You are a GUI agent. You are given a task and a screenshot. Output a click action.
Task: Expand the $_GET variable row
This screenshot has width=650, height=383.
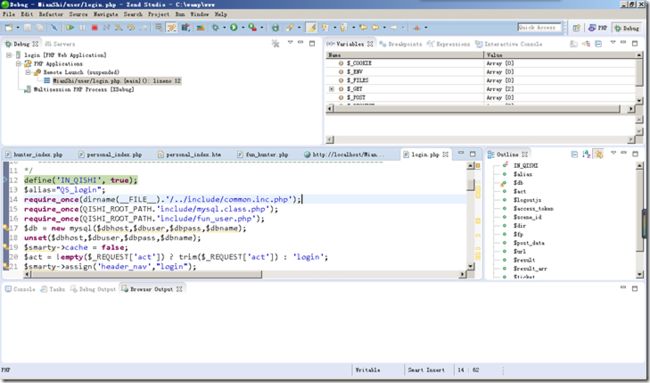coord(332,89)
